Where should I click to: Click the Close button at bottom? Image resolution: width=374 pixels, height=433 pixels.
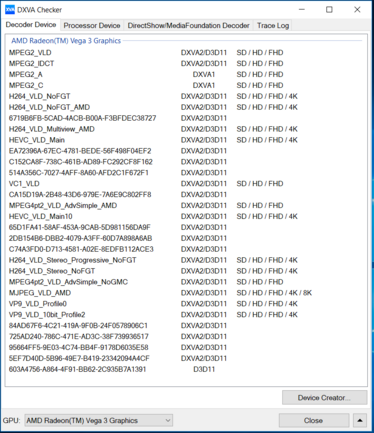tap(314, 421)
